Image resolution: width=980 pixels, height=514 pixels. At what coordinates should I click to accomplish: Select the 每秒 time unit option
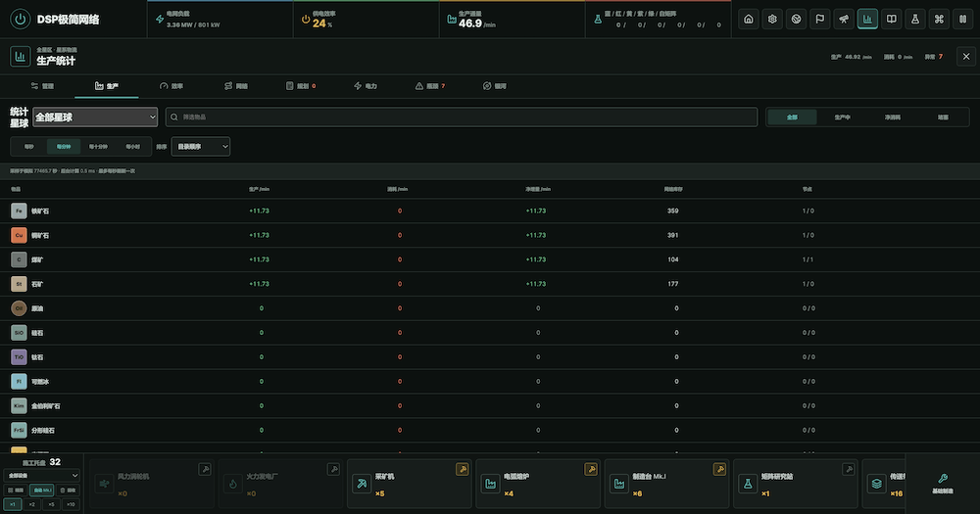click(x=28, y=147)
